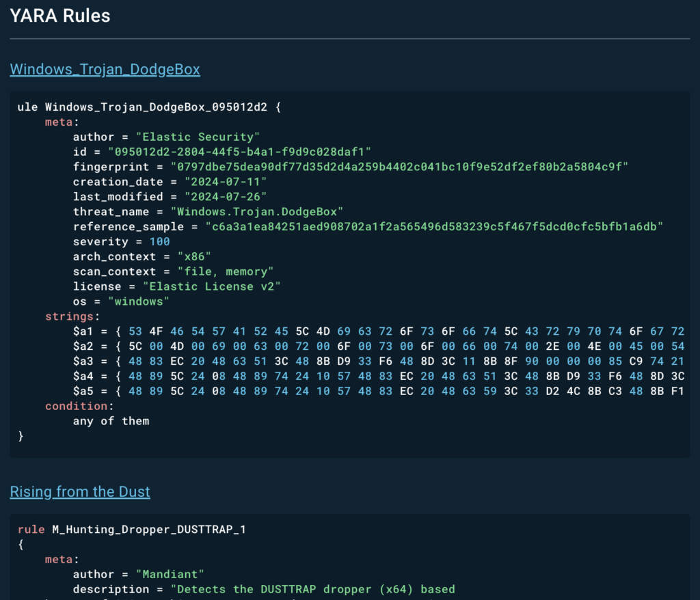Click the "any of them" condition line

click(111, 421)
